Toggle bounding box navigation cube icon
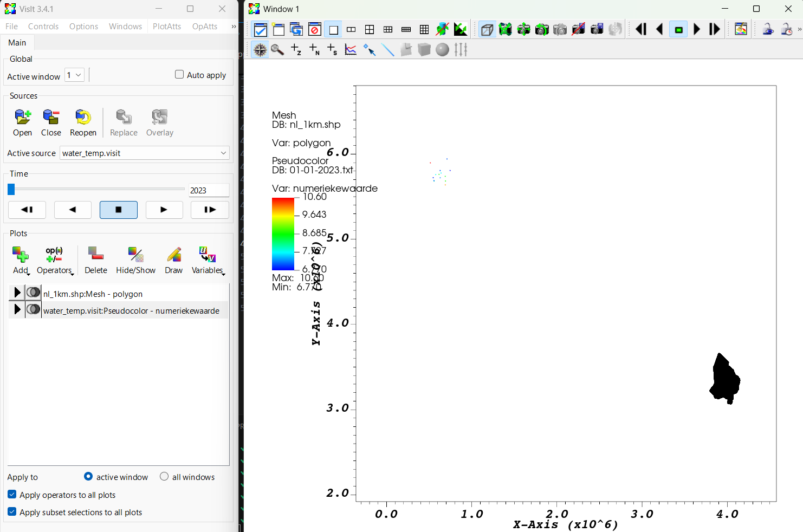Screen dimensions: 803x532 pos(487,30)
